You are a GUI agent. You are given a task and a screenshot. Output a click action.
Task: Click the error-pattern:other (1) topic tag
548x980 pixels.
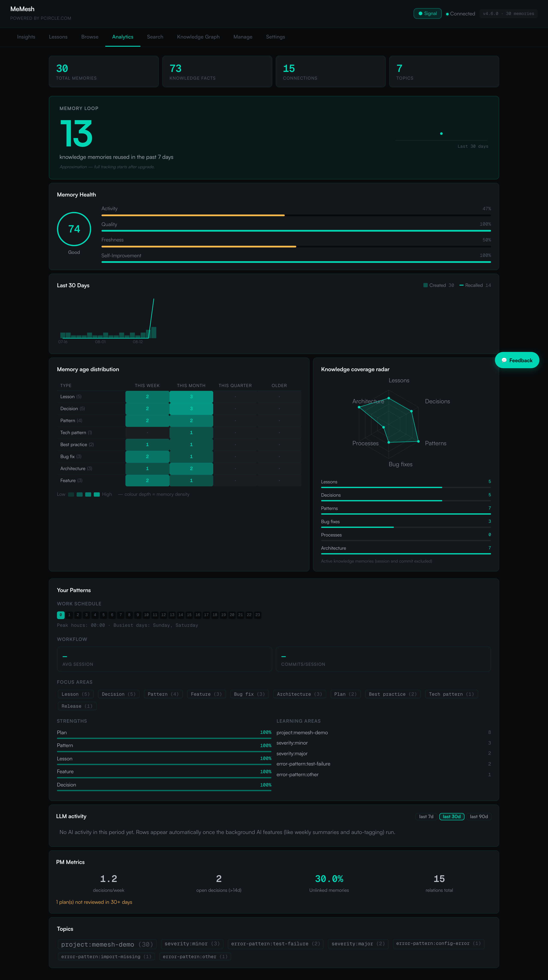195,957
